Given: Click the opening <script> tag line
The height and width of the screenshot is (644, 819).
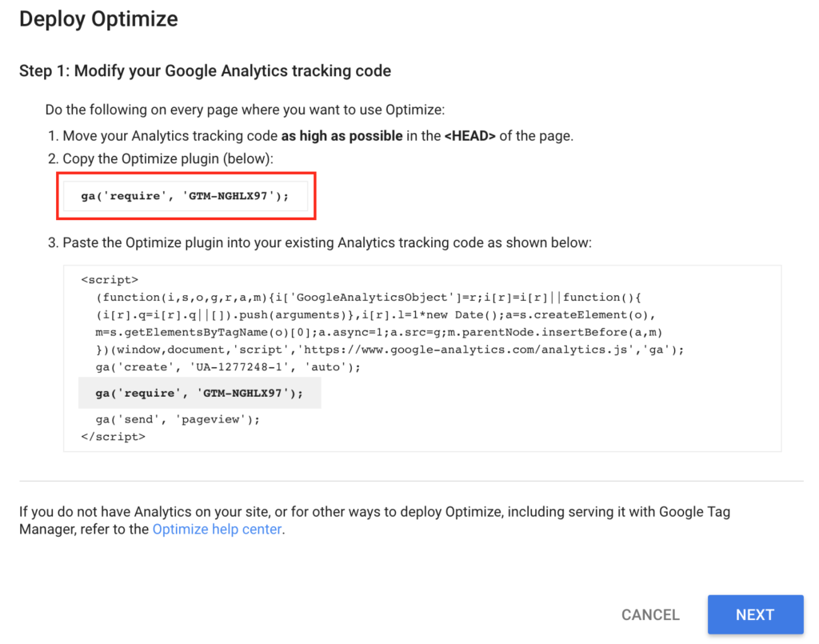Looking at the screenshot, I should tap(110, 280).
